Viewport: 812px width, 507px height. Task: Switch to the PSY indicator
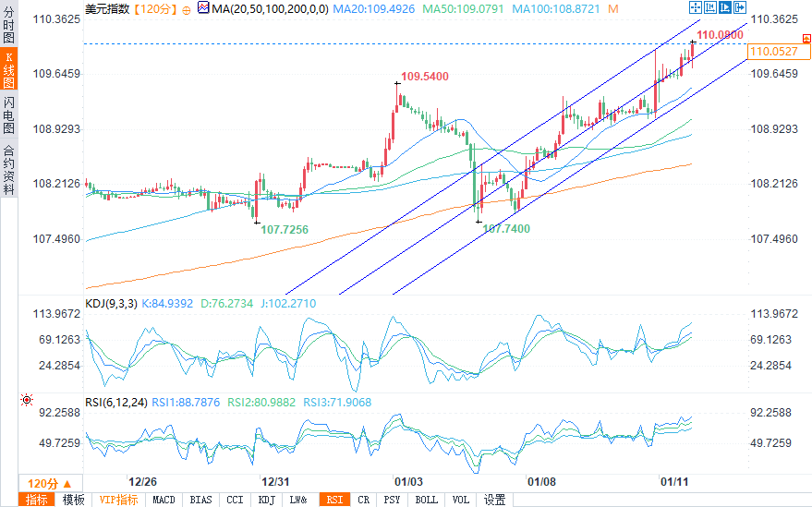392,500
